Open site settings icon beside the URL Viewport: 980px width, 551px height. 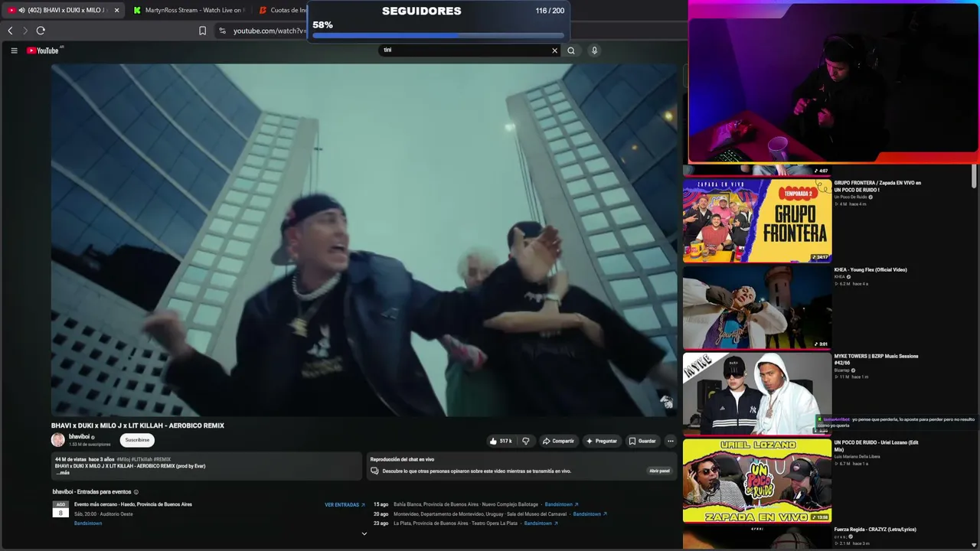pos(222,31)
